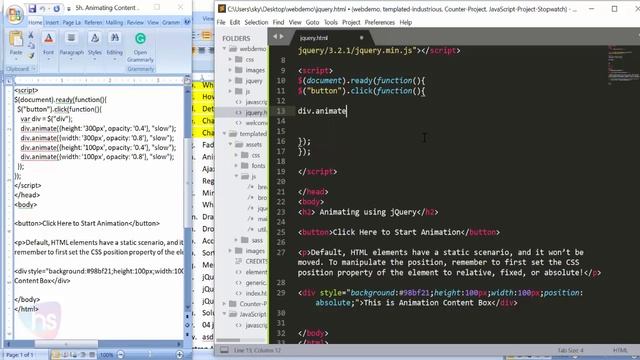This screenshot has width=640, height=360.
Task: Open the Customize Quick Access Toolbar arrow
Action: click(69, 9)
